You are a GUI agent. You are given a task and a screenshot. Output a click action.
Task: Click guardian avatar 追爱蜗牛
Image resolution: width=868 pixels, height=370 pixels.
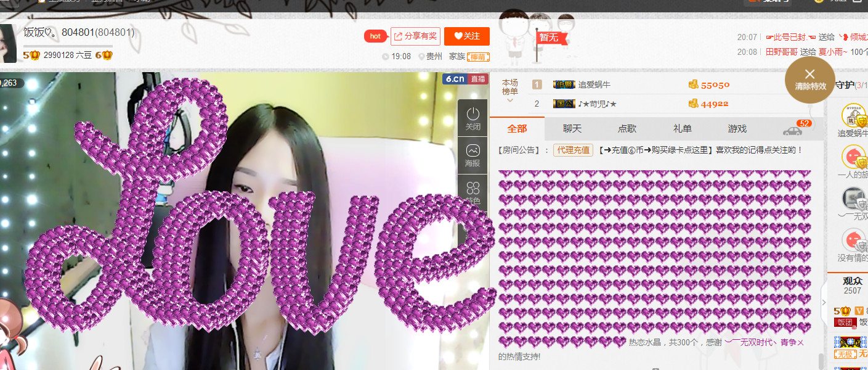(x=853, y=115)
